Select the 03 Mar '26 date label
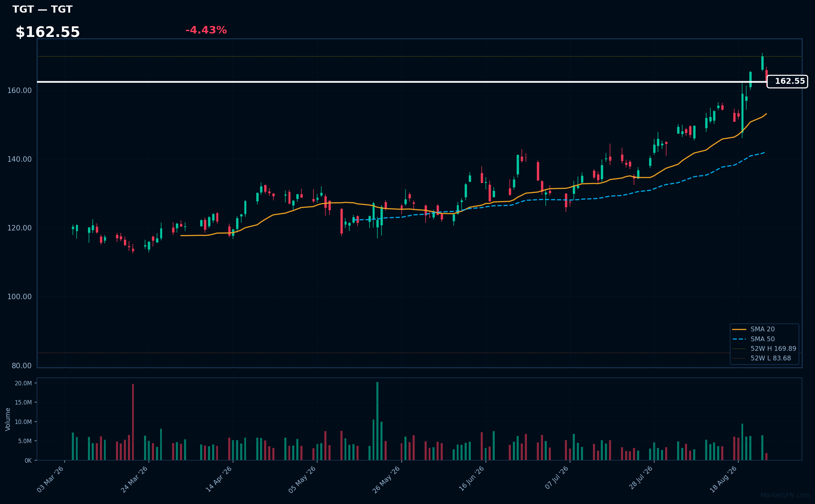815x504 pixels. click(50, 479)
